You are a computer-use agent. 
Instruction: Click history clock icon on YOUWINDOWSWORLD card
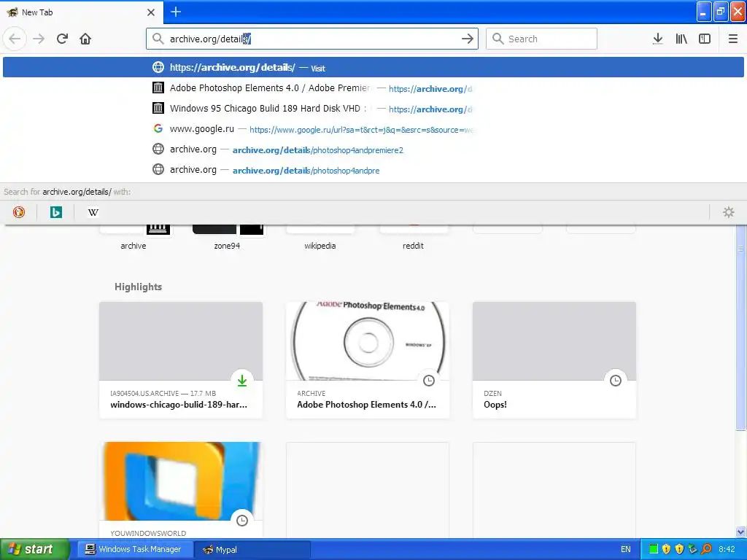click(242, 521)
